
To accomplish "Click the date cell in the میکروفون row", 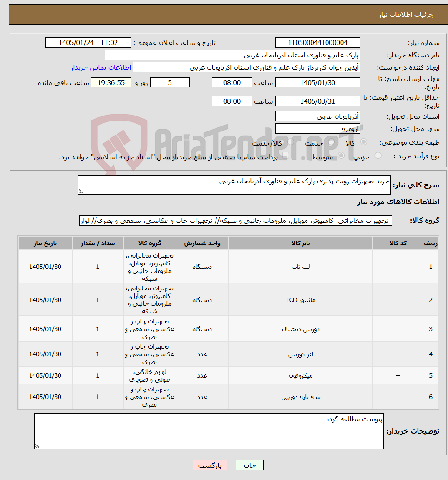I will [45, 375].
